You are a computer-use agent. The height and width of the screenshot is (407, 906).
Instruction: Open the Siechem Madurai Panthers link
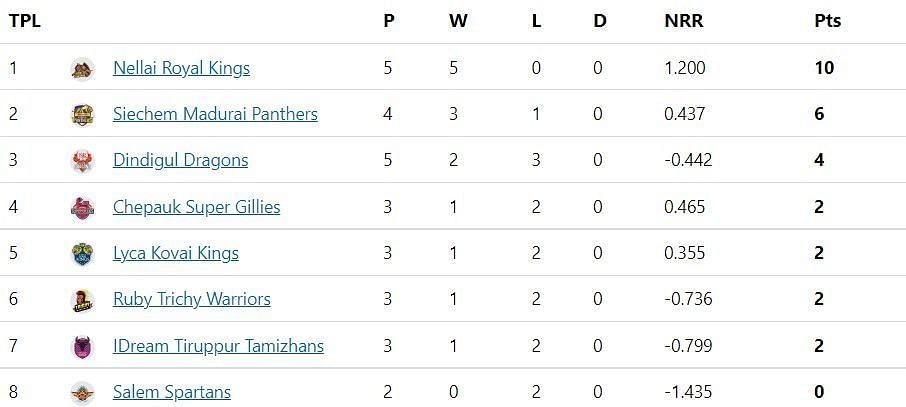215,114
